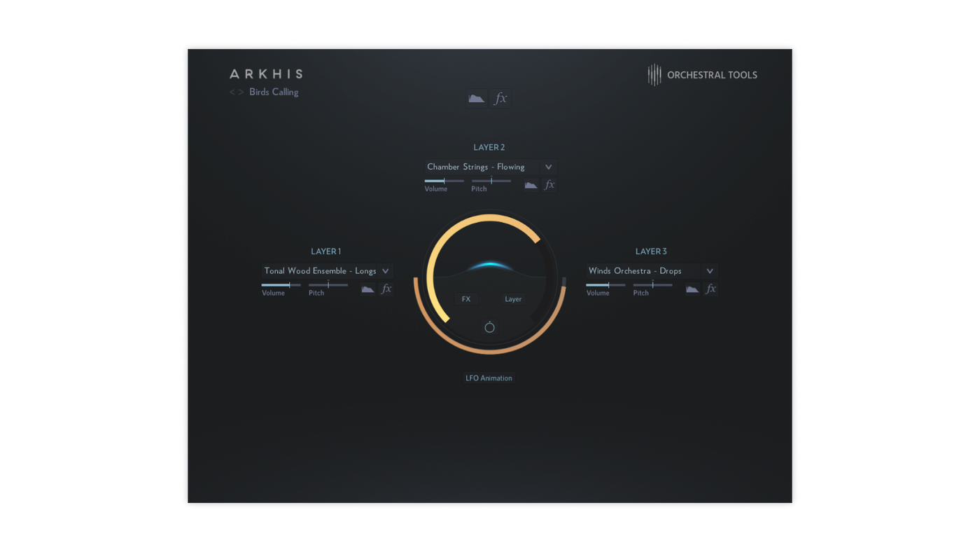Open the Layer 3 envelope icon
The image size is (980, 552).
pyautogui.click(x=692, y=289)
